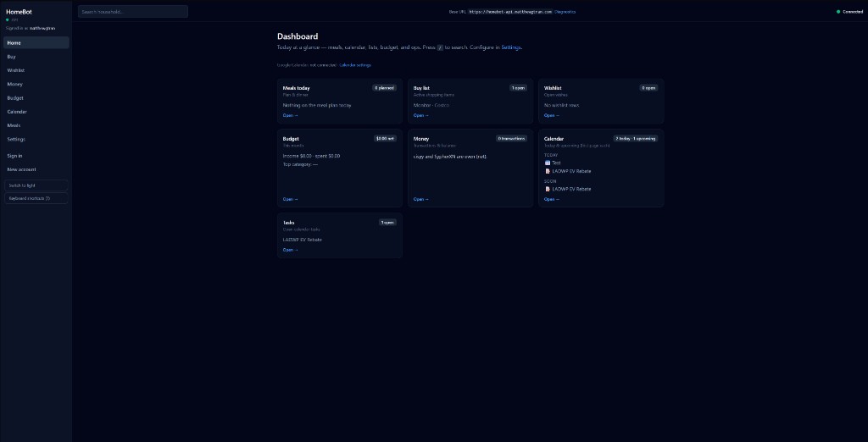The image size is (868, 442).
Task: Click the signed-in username in sidebar
Action: pos(42,28)
